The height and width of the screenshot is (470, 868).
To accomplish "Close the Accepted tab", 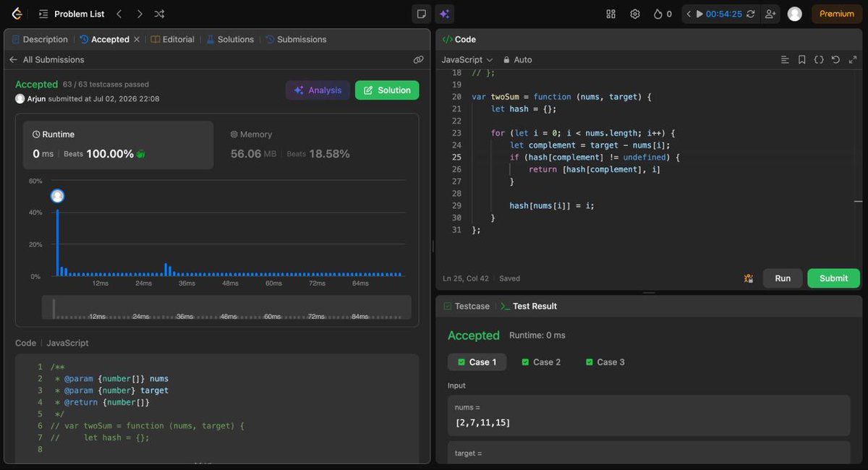I will click(x=137, y=39).
